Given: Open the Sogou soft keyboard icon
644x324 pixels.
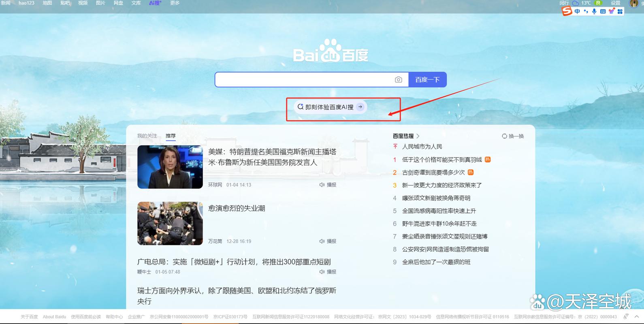Looking at the screenshot, I should pyautogui.click(x=603, y=11).
